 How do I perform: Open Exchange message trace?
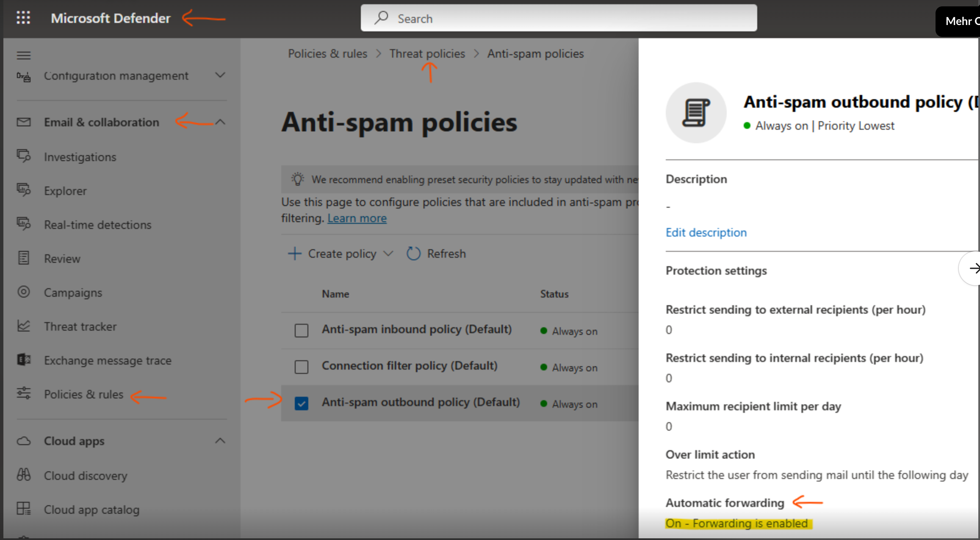[x=108, y=360]
